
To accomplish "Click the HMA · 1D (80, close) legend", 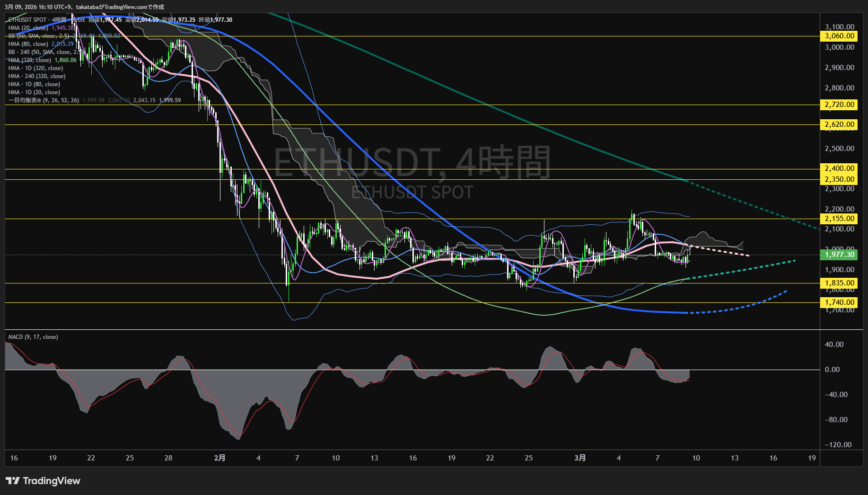I will tap(34, 84).
